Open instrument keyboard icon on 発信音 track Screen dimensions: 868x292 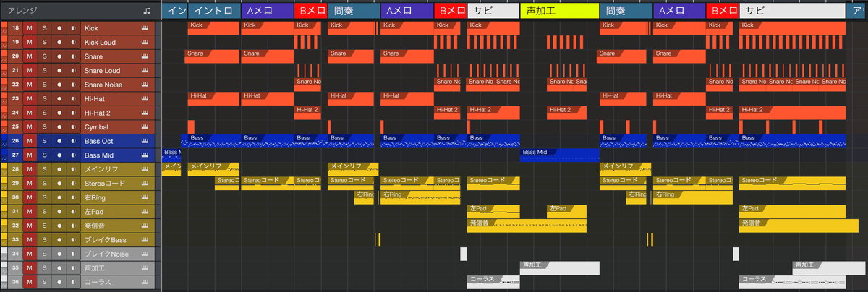[x=144, y=226]
